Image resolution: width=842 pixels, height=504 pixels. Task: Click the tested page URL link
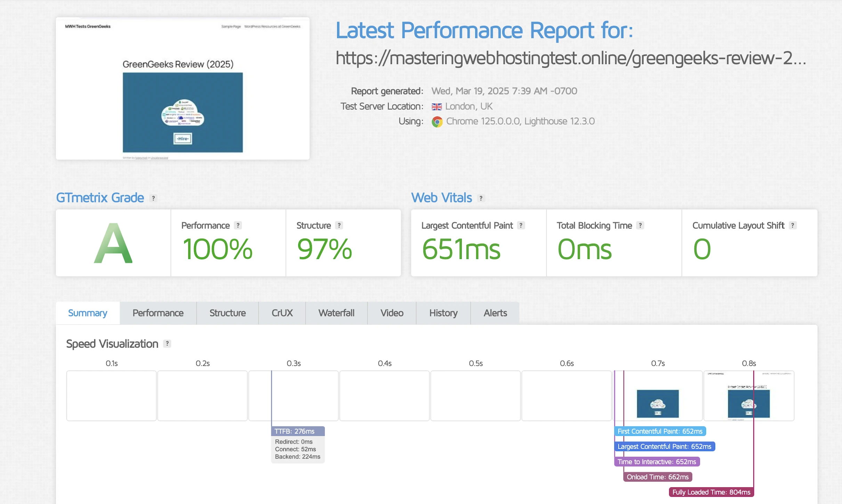tap(570, 58)
